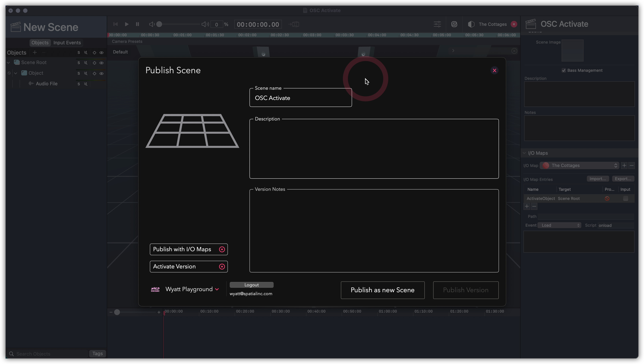Click the Export... button
The height and width of the screenshot is (364, 644).
coord(623,179)
